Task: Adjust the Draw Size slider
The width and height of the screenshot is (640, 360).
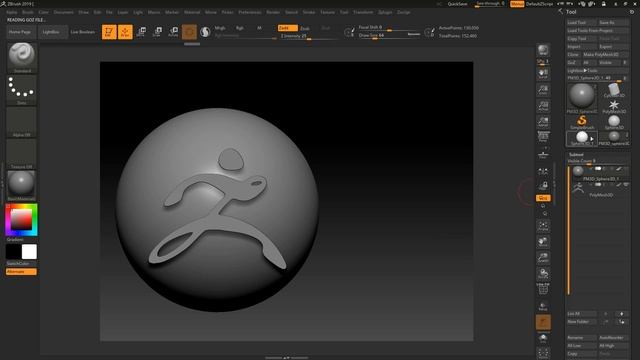Action: coord(389,36)
